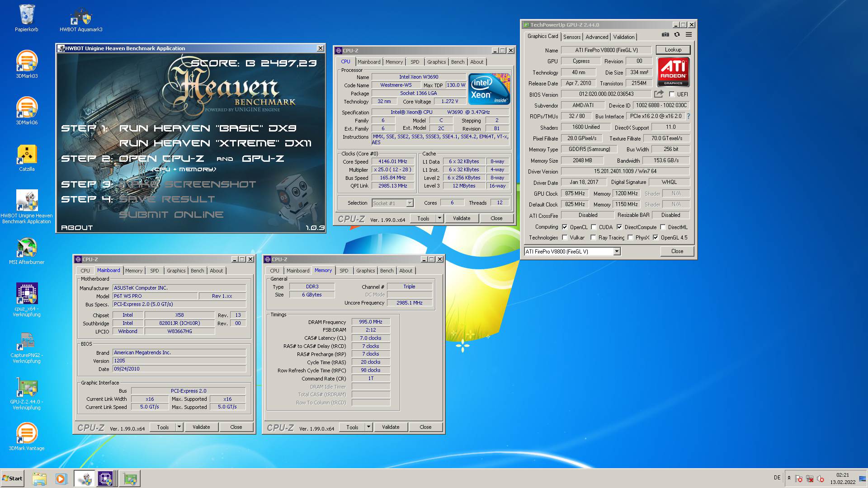868x488 pixels.
Task: Click Validate in the CPU-Z Memory window
Action: 391,427
